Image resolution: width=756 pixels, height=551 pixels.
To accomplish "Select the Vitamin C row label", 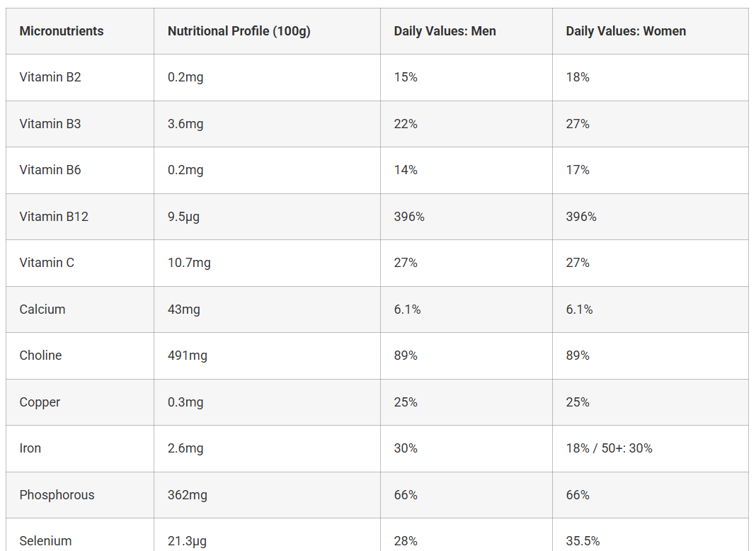I will point(47,263).
